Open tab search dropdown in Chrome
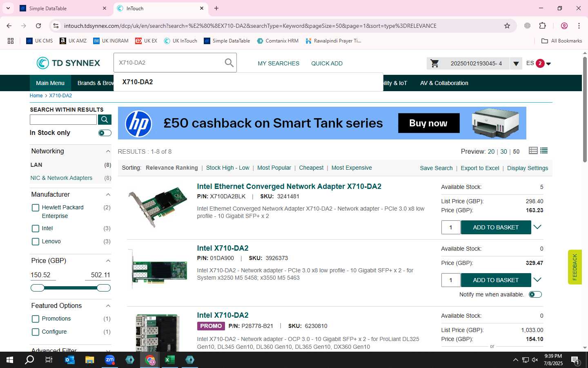Image resolution: width=588 pixels, height=368 pixels. (8, 8)
